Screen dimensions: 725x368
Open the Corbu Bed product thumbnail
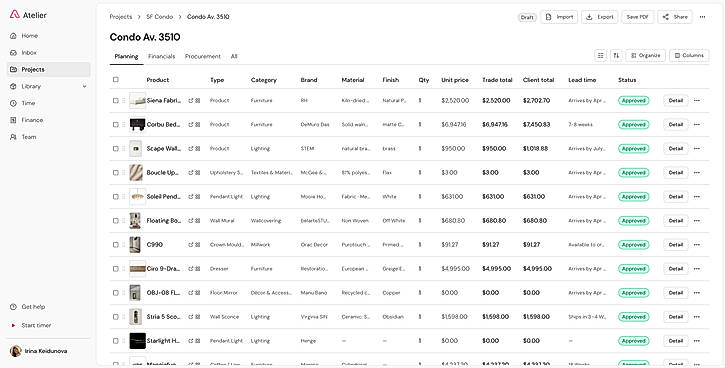pos(137,124)
